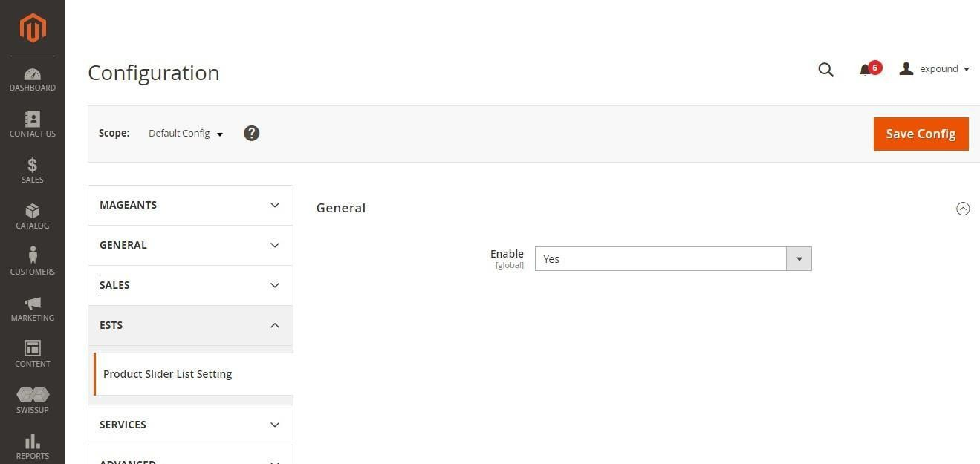980x464 pixels.
Task: Select Product Slider List Setting item
Action: [168, 374]
